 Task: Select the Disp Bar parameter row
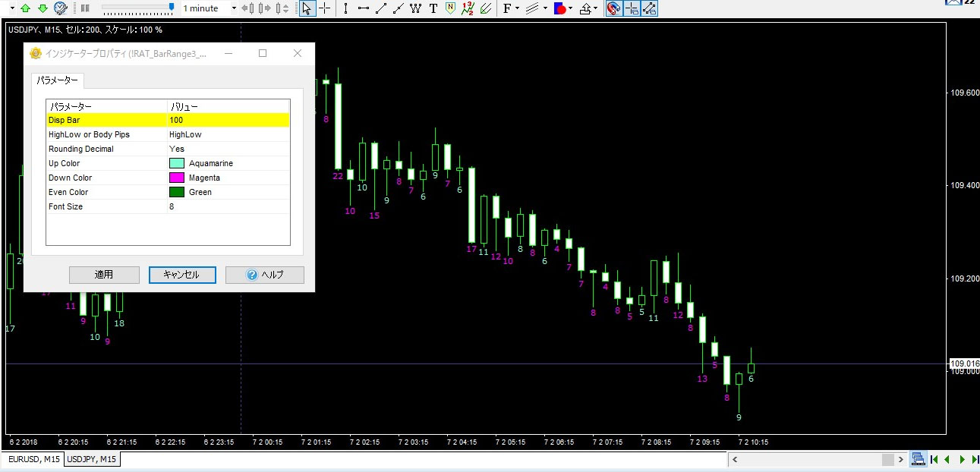pyautogui.click(x=168, y=120)
